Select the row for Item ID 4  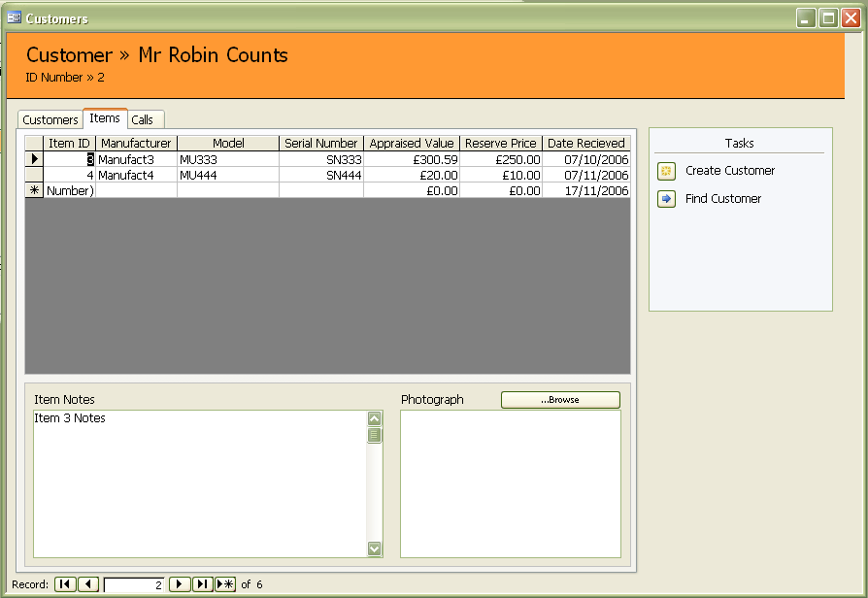35,175
